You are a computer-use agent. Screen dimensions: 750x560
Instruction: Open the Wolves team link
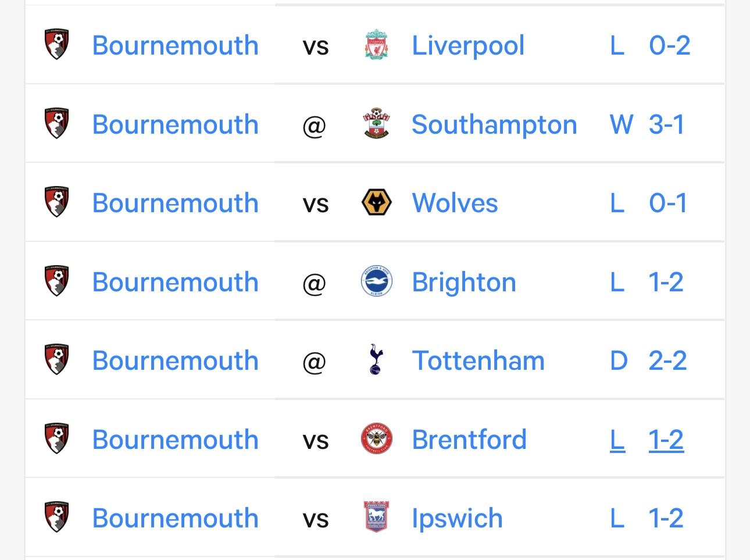click(x=455, y=203)
